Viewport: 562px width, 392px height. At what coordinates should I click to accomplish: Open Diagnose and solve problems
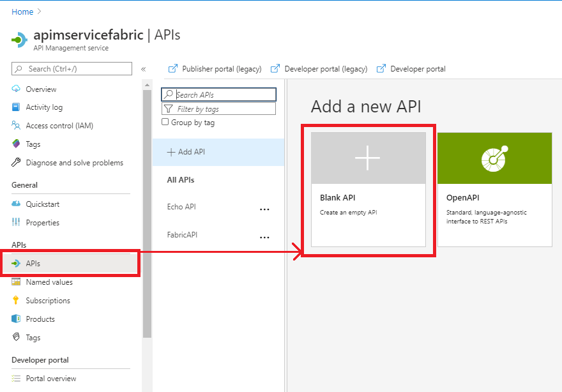(x=75, y=163)
